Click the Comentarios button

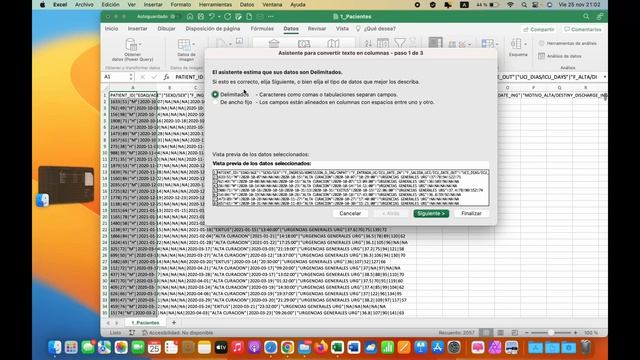[x=582, y=29]
